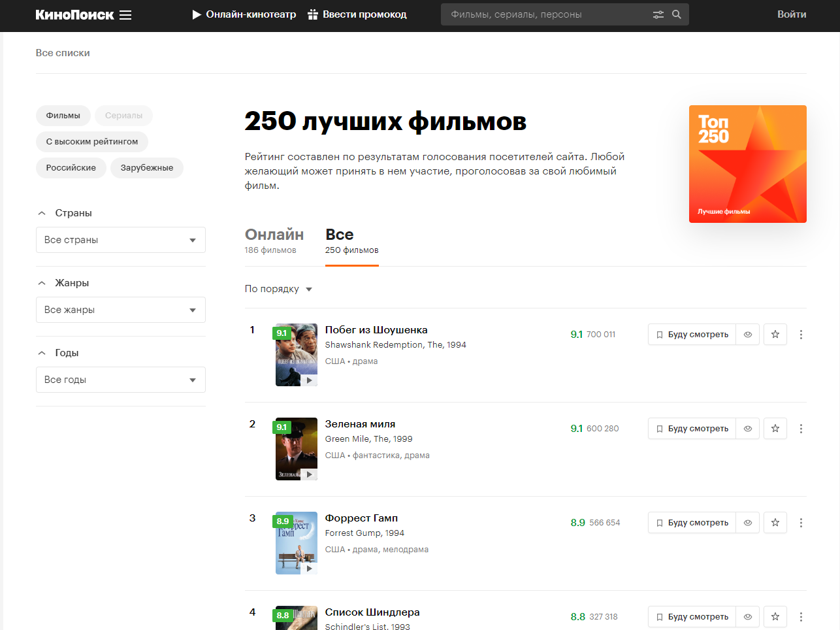This screenshot has height=630, width=840.
Task: Click the 8.8 rating of Список Шиндлера
Action: pos(577,617)
